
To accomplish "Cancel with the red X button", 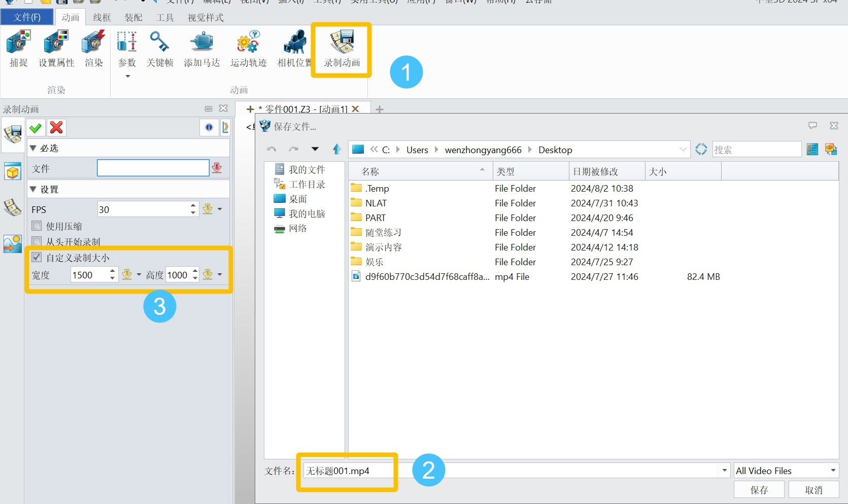I will click(56, 127).
